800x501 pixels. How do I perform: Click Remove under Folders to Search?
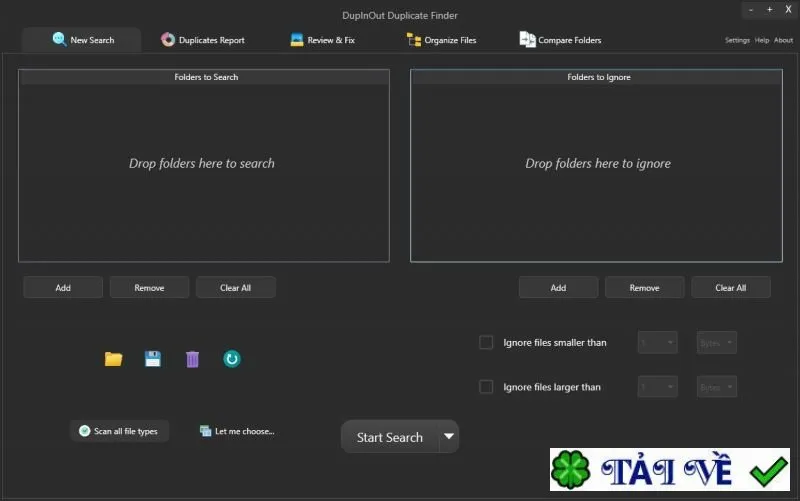click(x=149, y=287)
